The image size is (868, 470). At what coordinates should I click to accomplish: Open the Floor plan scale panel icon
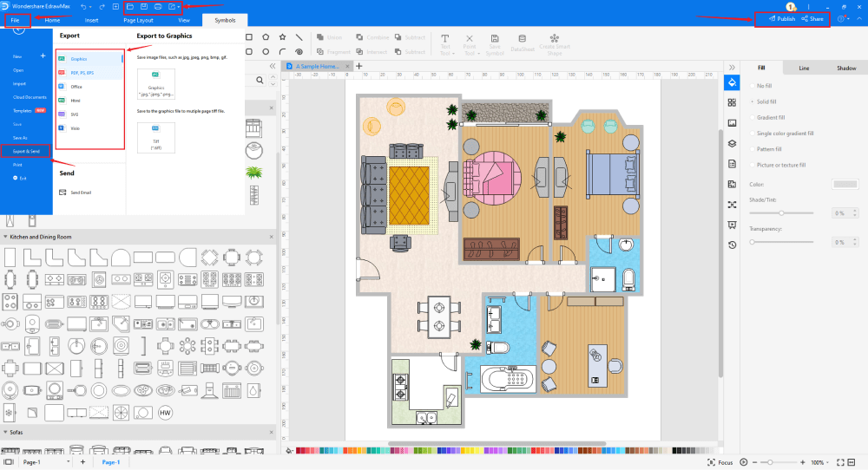(732, 184)
